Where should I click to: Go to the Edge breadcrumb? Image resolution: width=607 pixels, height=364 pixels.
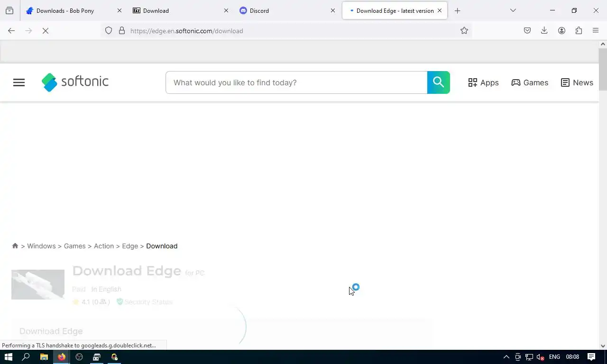130,246
